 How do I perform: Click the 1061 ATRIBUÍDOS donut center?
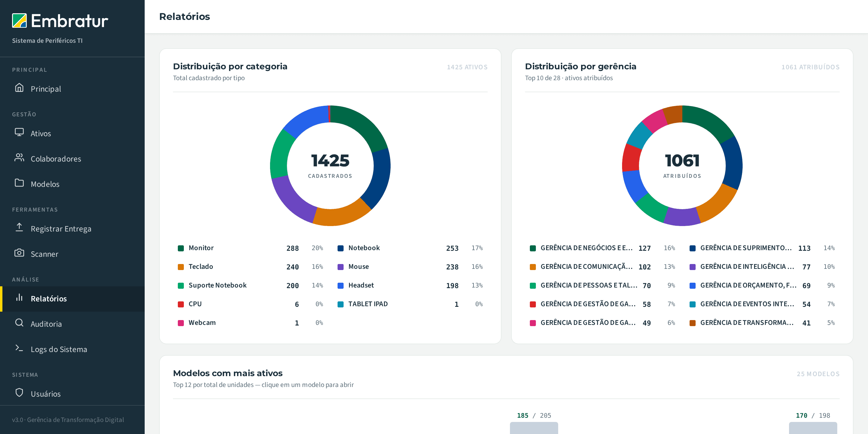tap(682, 165)
